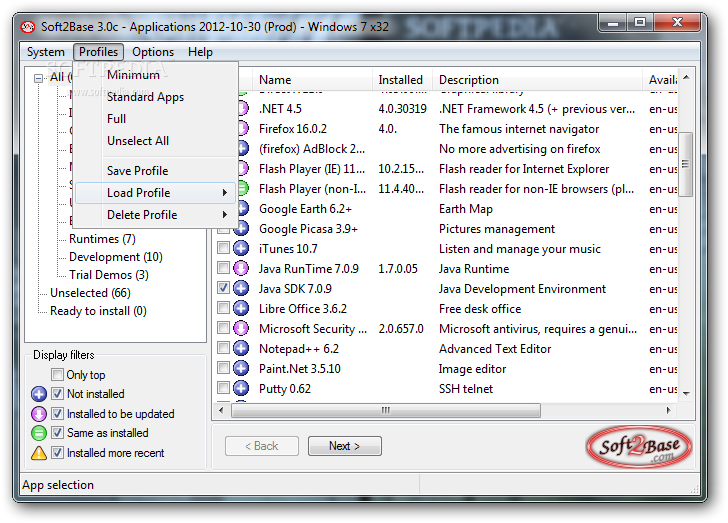Open the Options menu

[x=153, y=52]
